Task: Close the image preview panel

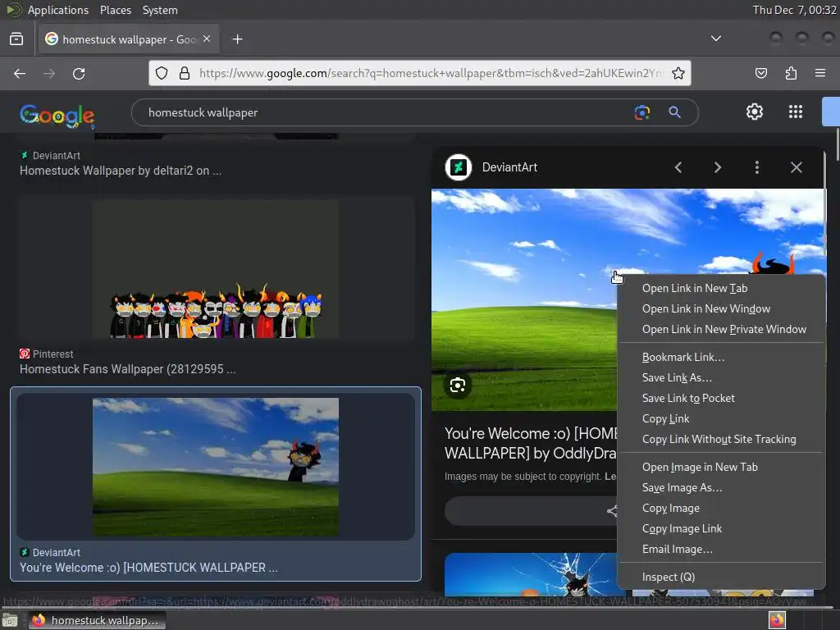Action: pos(796,167)
